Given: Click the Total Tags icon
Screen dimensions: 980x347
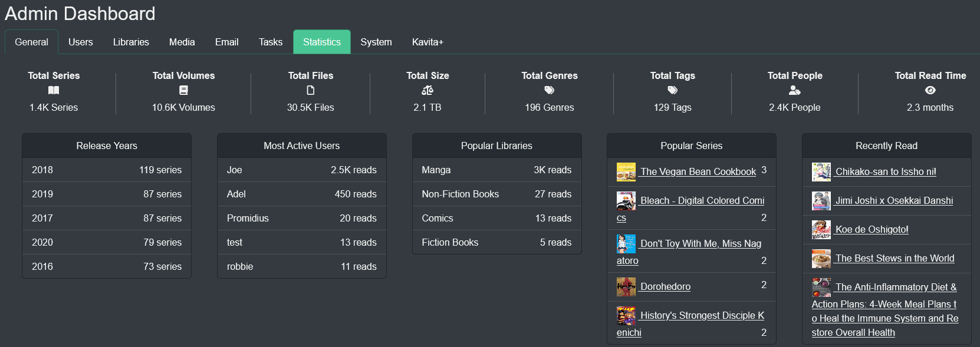Looking at the screenshot, I should click(x=672, y=90).
